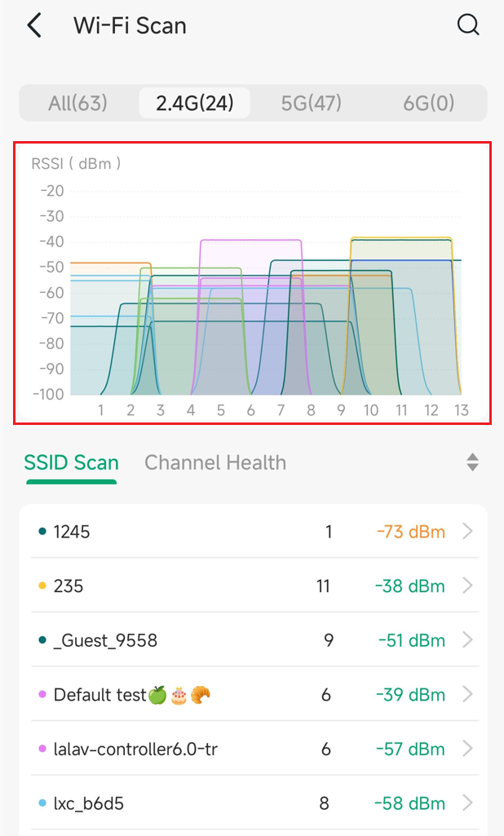Viewport: 504px width, 836px height.
Task: Click the RSSI signal strength chart
Action: click(x=251, y=282)
